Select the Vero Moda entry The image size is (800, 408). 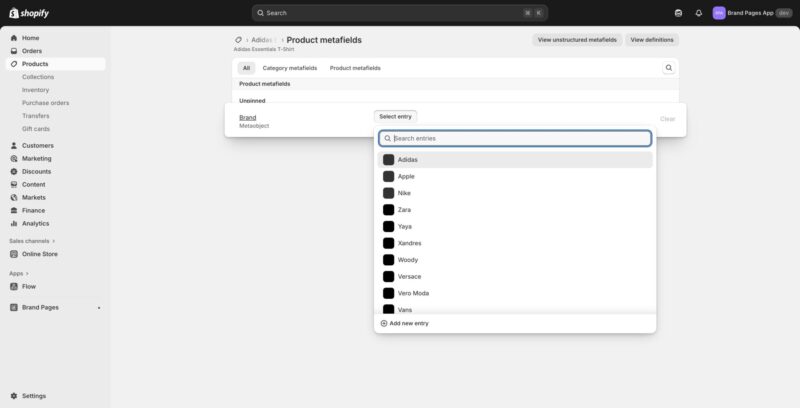tap(515, 293)
